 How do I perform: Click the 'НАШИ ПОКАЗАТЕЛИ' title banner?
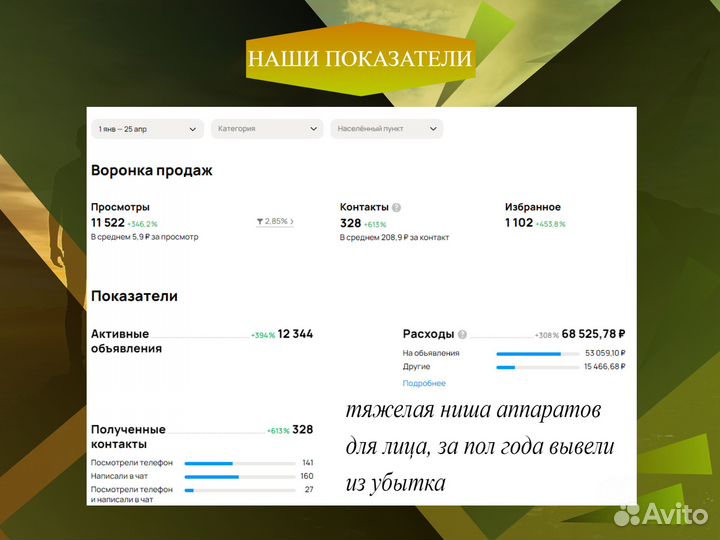(360, 59)
